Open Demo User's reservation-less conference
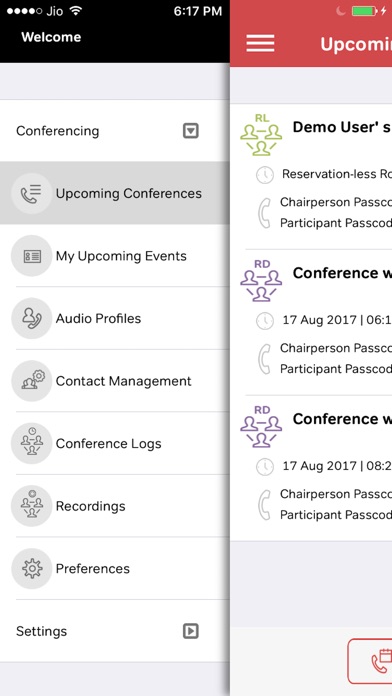Viewport: 392px width, 696px height. pyautogui.click(x=311, y=176)
